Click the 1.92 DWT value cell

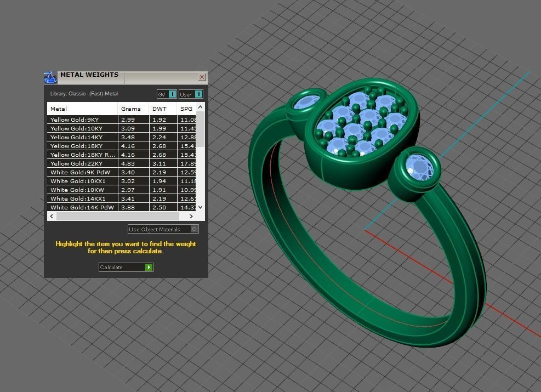coord(163,120)
